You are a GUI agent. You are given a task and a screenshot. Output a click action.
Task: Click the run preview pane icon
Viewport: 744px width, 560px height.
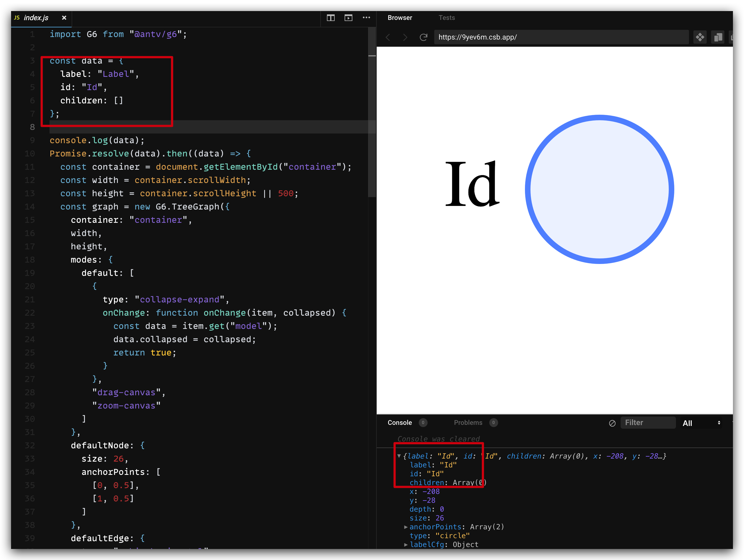(348, 18)
